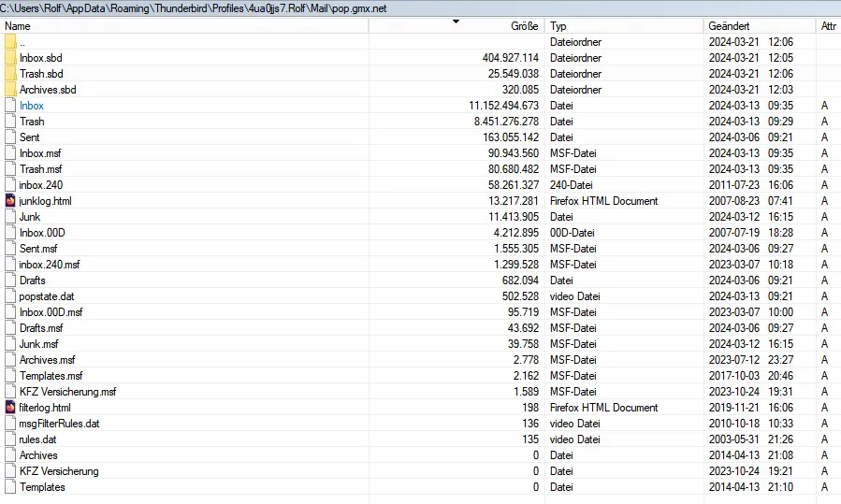Click the attribute 'A' in Sent row
Viewport: 841px width, 504px height.
(x=824, y=137)
